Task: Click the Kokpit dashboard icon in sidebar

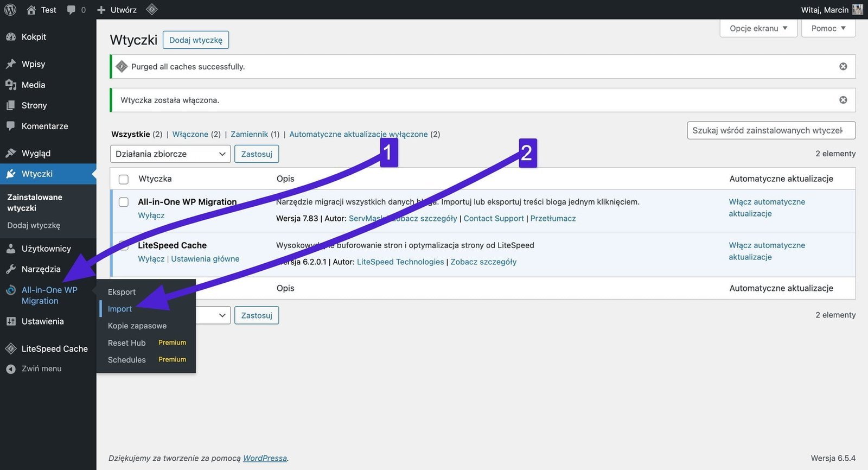Action: click(x=11, y=37)
